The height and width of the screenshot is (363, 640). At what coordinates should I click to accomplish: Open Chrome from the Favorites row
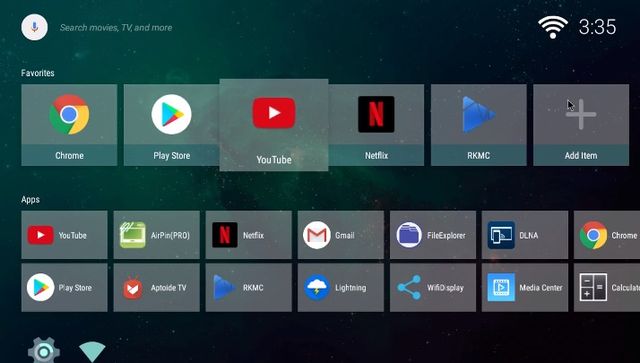click(x=69, y=125)
